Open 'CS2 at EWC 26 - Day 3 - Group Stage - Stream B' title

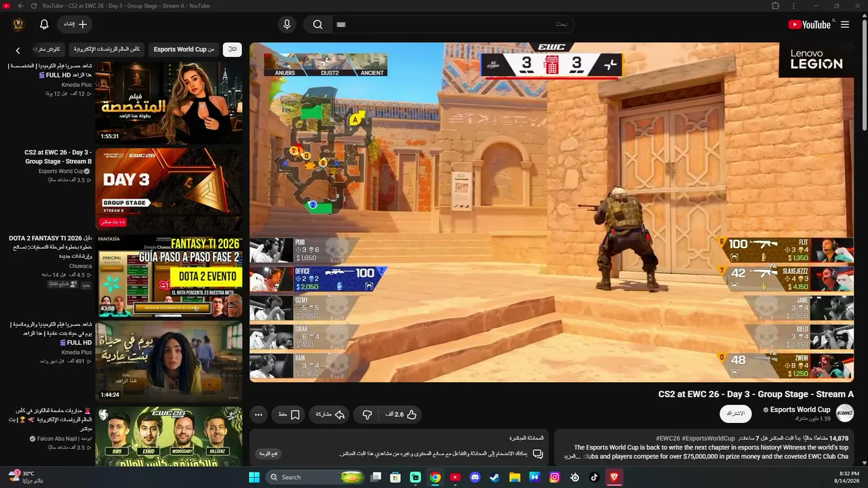click(x=58, y=157)
